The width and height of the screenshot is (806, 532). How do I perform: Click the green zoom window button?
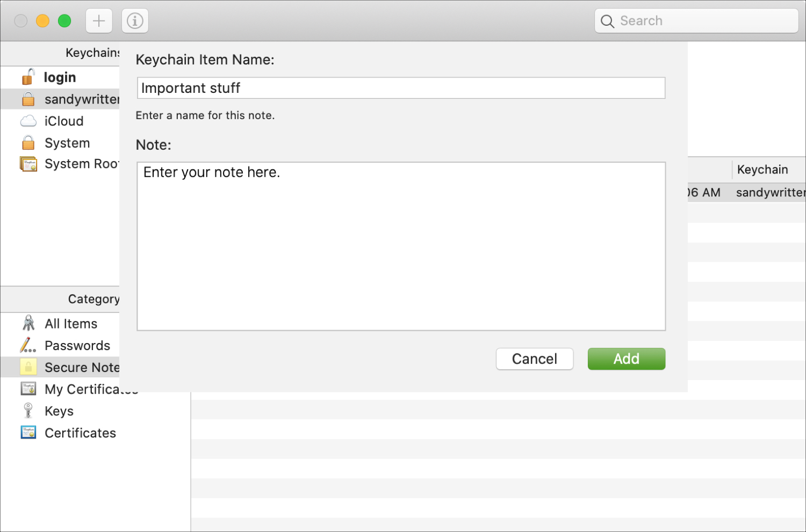(64, 21)
